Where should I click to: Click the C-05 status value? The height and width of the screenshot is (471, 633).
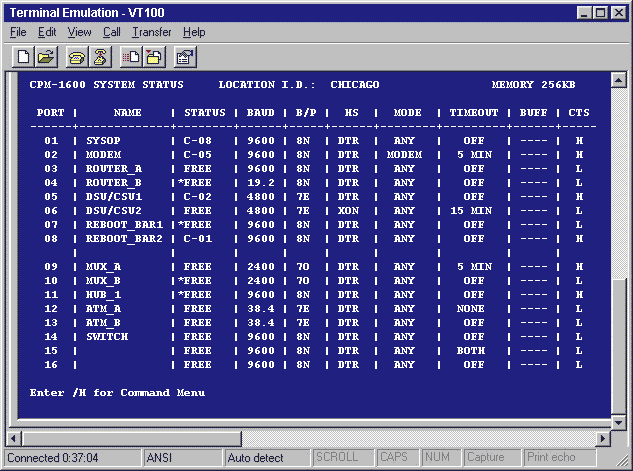tap(197, 155)
